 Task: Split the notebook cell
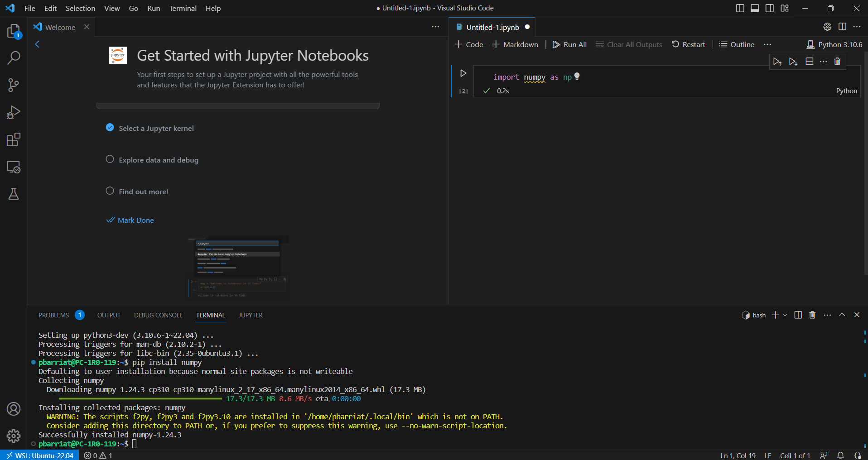(810, 62)
